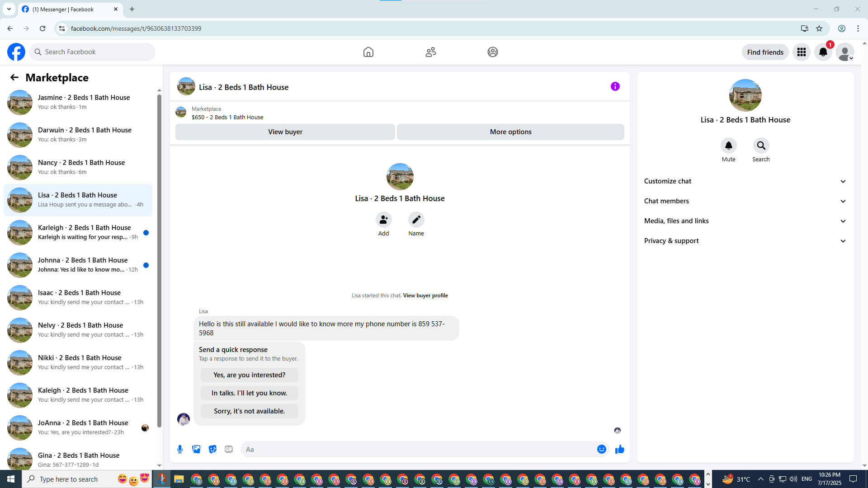This screenshot has width=868, height=488.
Task: Select the Messenger | Facebook browser tab
Action: click(70, 9)
